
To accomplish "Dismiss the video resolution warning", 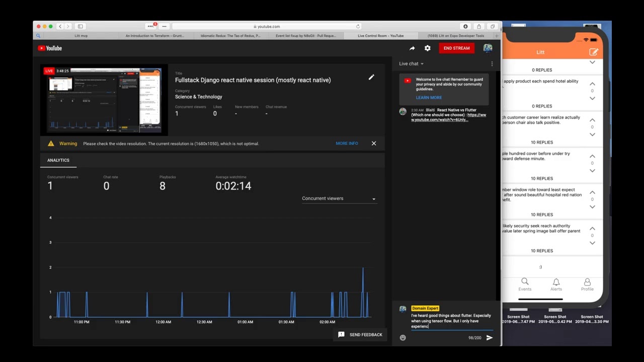I will (374, 144).
